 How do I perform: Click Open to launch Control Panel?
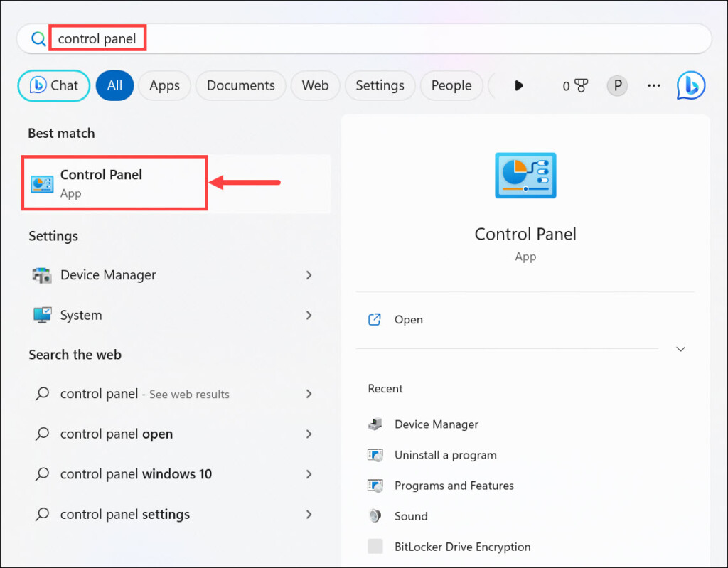(x=408, y=320)
